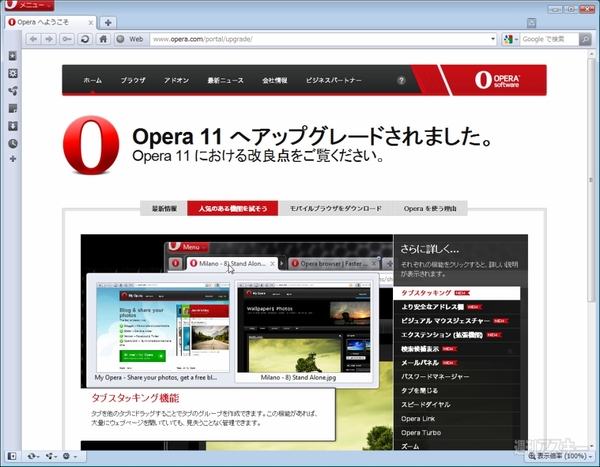Select the ビジュアル マウスジェスチャー feature entry
The width and height of the screenshot is (600, 467).
[457, 321]
